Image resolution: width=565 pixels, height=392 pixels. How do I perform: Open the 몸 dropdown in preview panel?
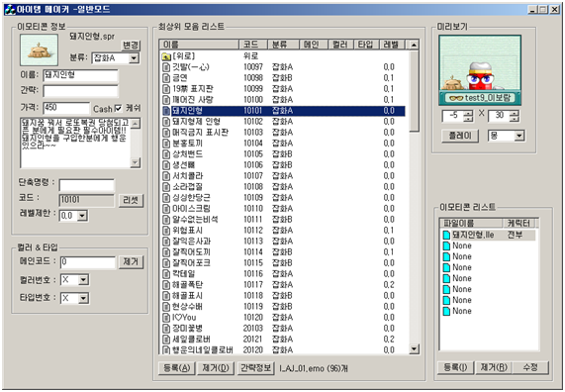coord(519,136)
